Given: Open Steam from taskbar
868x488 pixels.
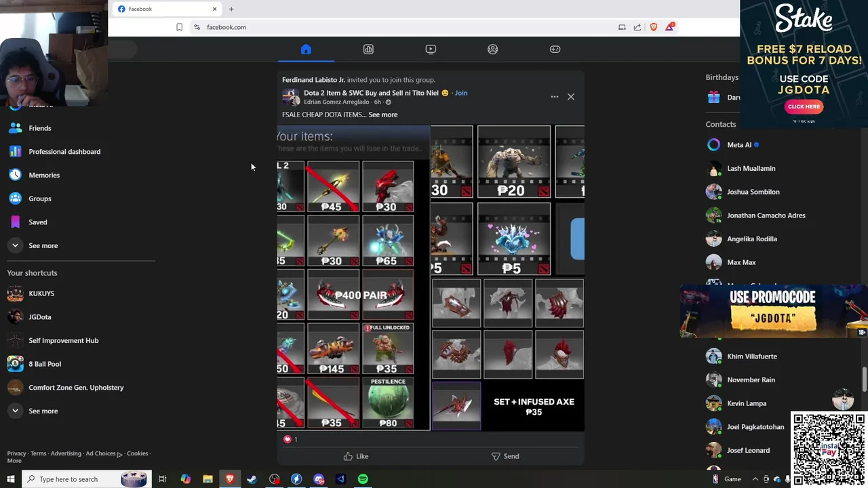Looking at the screenshot, I should coord(252,479).
